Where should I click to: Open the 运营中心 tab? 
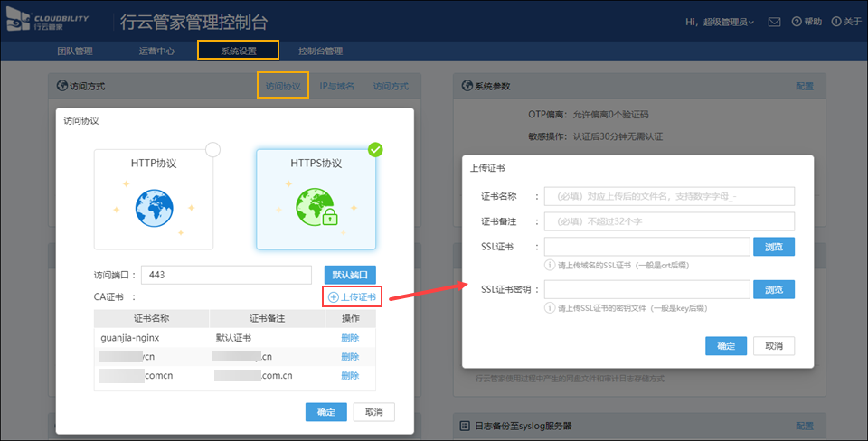[157, 51]
